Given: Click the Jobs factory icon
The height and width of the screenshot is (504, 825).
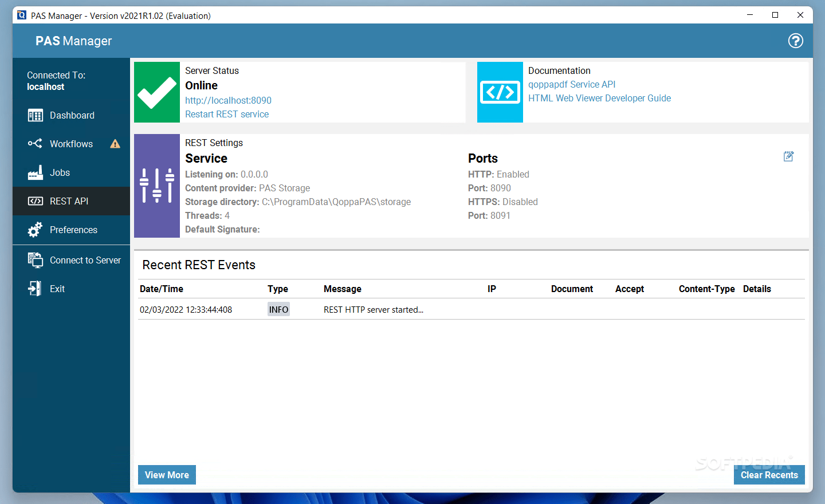Looking at the screenshot, I should [x=35, y=172].
